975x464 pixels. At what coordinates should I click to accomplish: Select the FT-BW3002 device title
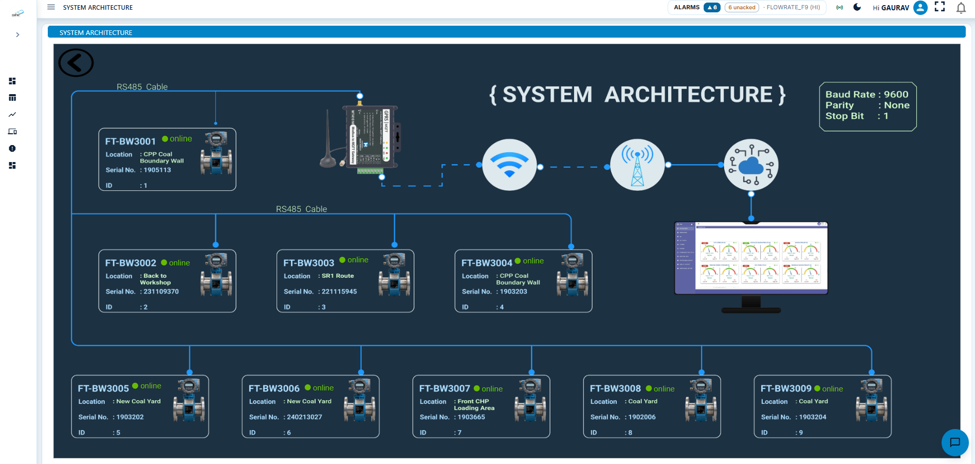[x=131, y=263]
